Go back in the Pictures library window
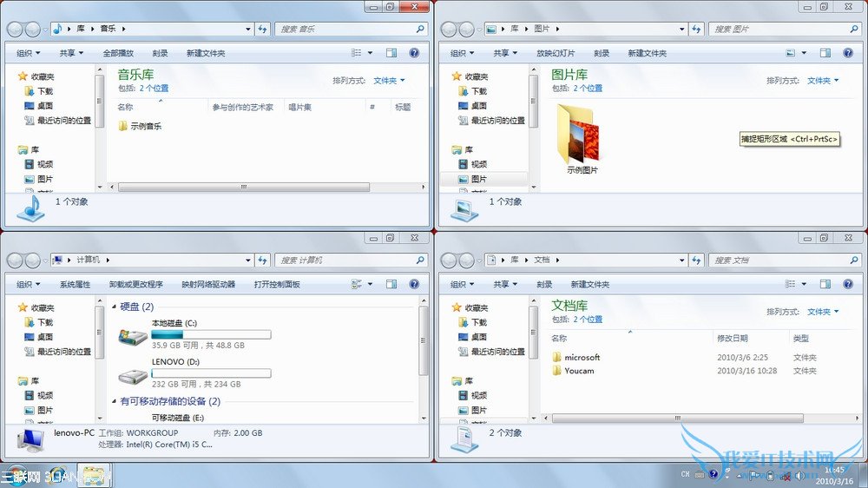The image size is (868, 488). click(x=450, y=29)
